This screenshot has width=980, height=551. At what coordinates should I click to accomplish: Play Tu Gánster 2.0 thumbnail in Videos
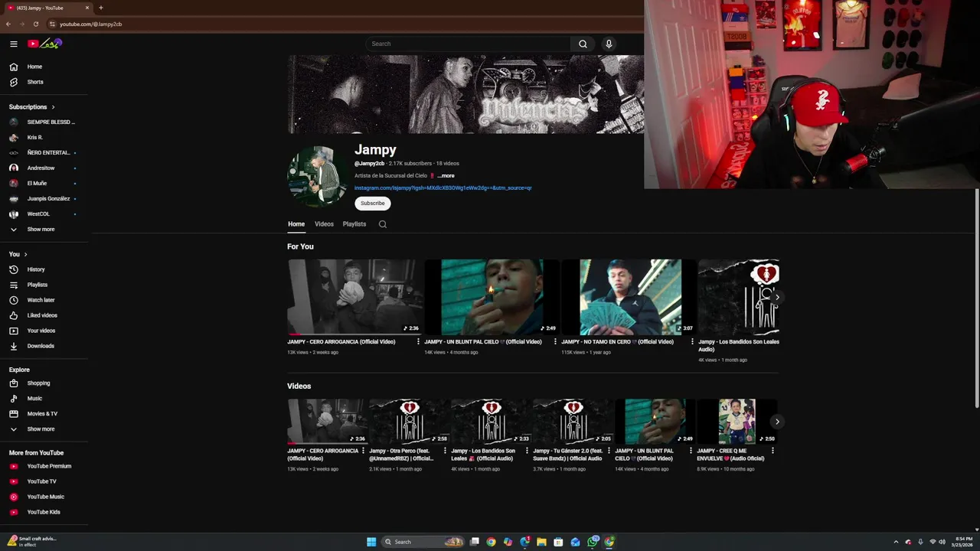pyautogui.click(x=573, y=422)
